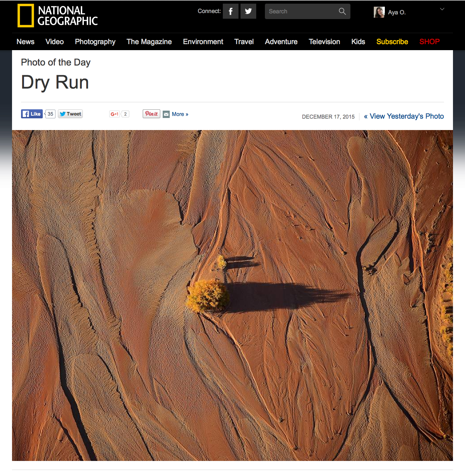Share with the Tweet button

click(x=70, y=114)
